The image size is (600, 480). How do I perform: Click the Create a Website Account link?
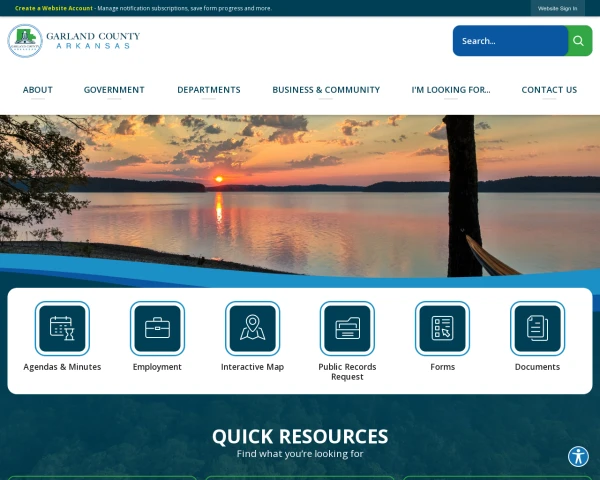pos(54,8)
